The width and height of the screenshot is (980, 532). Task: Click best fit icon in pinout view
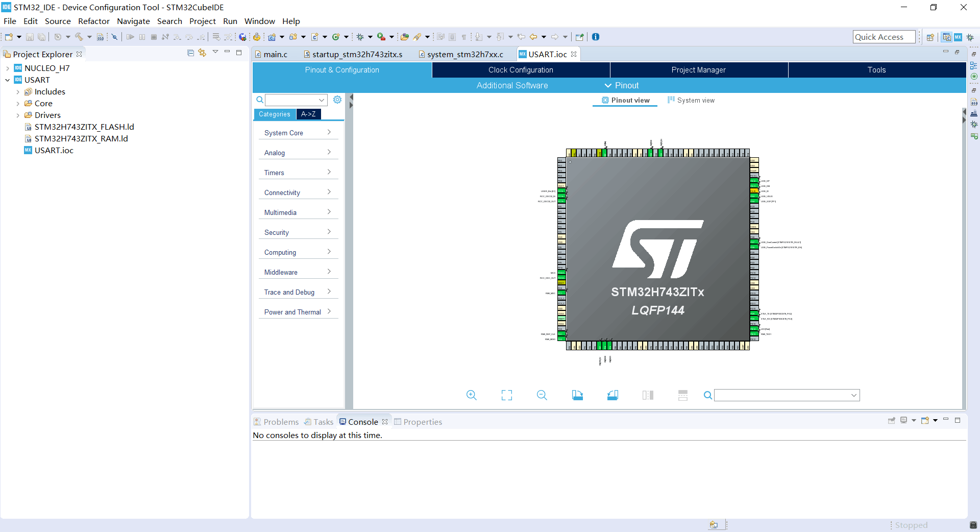(506, 395)
